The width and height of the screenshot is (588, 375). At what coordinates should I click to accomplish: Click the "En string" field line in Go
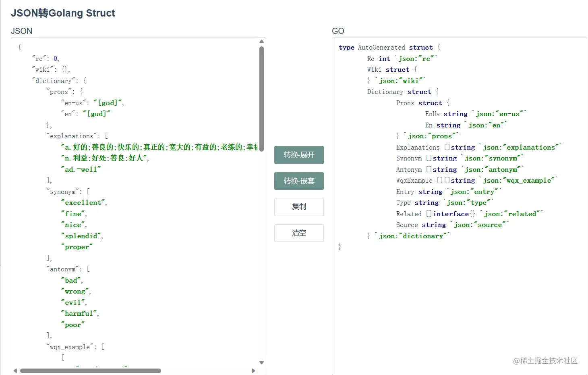pos(466,125)
